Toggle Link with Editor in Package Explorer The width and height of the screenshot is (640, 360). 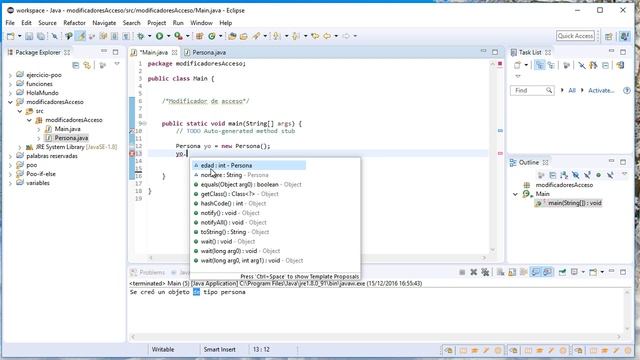click(87, 65)
